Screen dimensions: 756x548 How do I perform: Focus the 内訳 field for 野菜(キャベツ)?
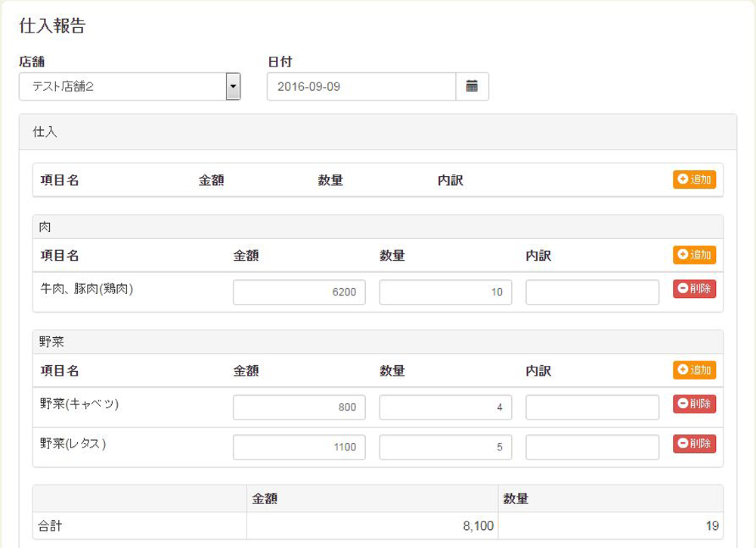592,407
